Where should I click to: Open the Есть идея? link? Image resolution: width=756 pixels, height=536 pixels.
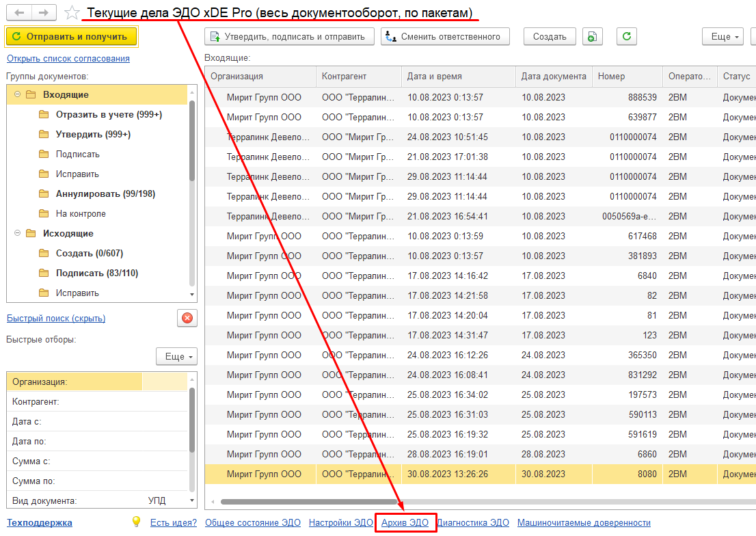174,522
